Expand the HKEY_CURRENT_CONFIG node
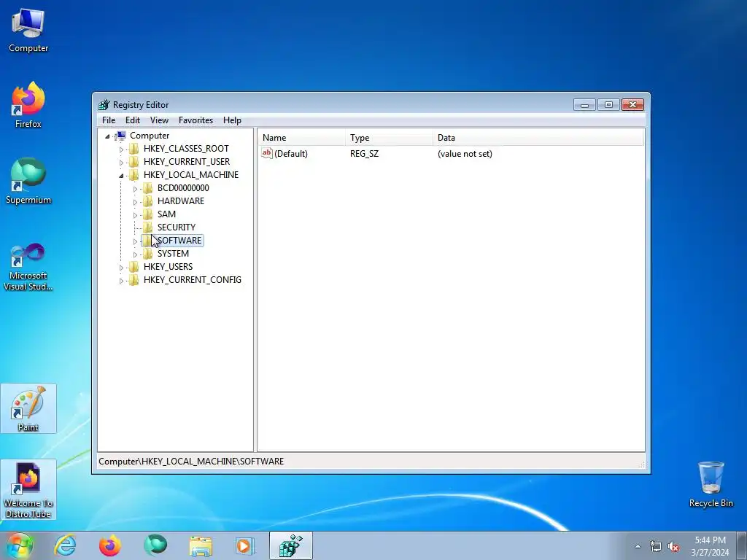The height and width of the screenshot is (560, 747). tap(121, 281)
